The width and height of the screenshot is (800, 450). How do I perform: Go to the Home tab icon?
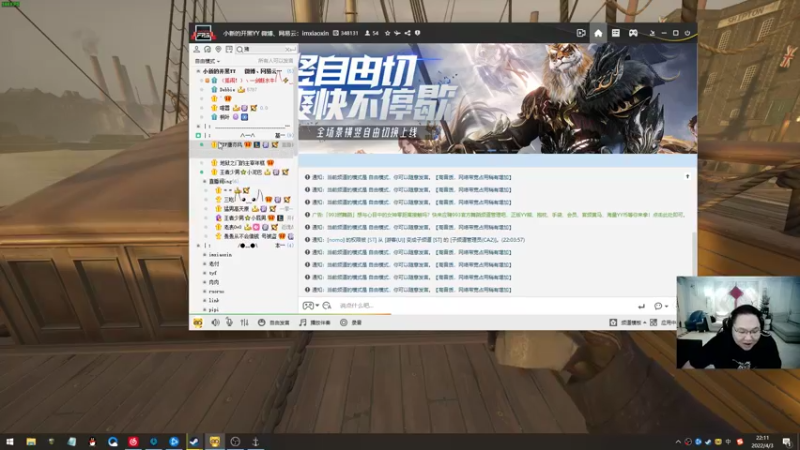coord(598,33)
